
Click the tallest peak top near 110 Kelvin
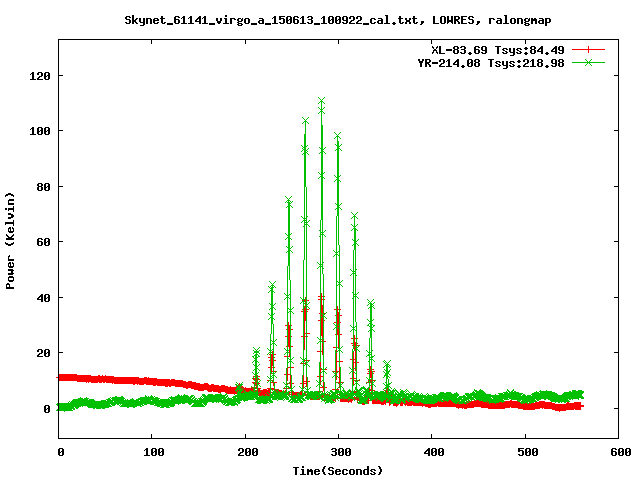(321, 101)
